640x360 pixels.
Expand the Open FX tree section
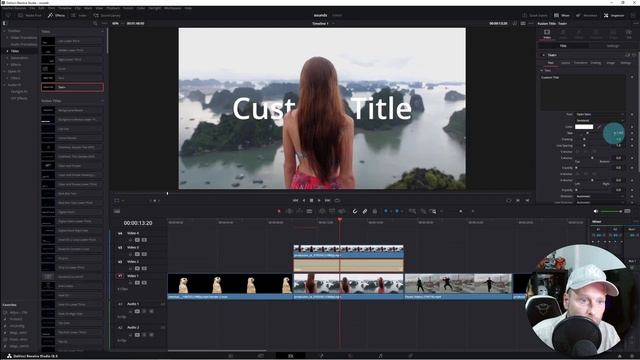[x=4, y=71]
